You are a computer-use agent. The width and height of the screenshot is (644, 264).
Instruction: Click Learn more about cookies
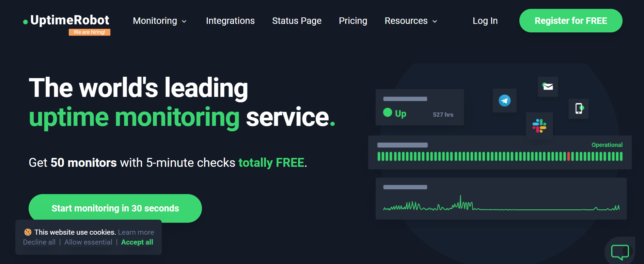click(136, 232)
